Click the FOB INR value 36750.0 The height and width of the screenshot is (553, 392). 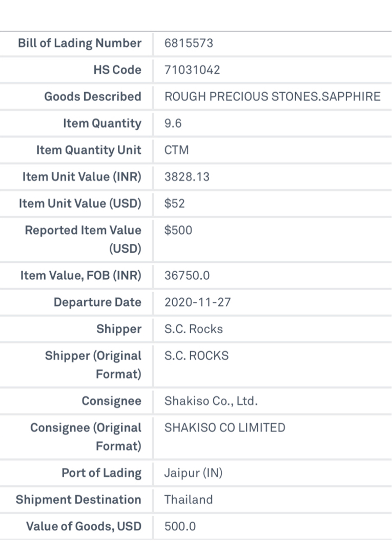(x=187, y=276)
